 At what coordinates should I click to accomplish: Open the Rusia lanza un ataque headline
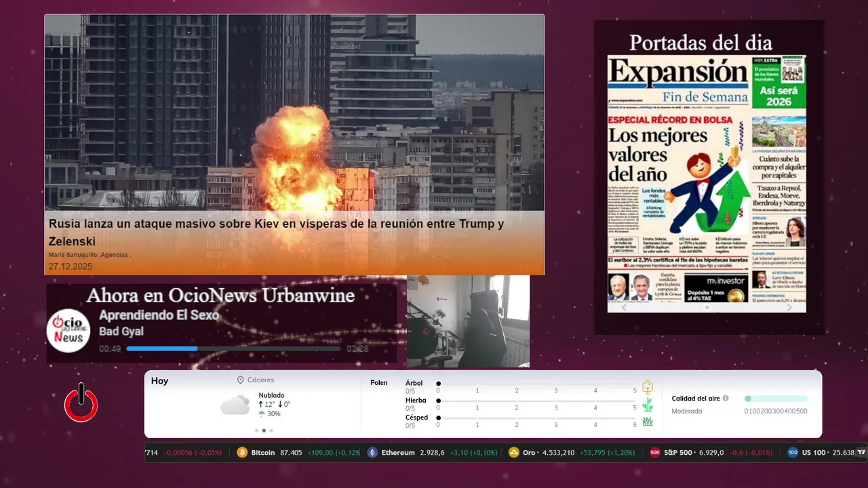276,232
